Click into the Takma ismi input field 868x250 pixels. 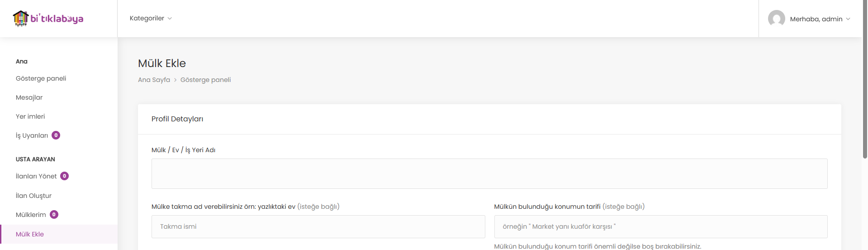318,226
